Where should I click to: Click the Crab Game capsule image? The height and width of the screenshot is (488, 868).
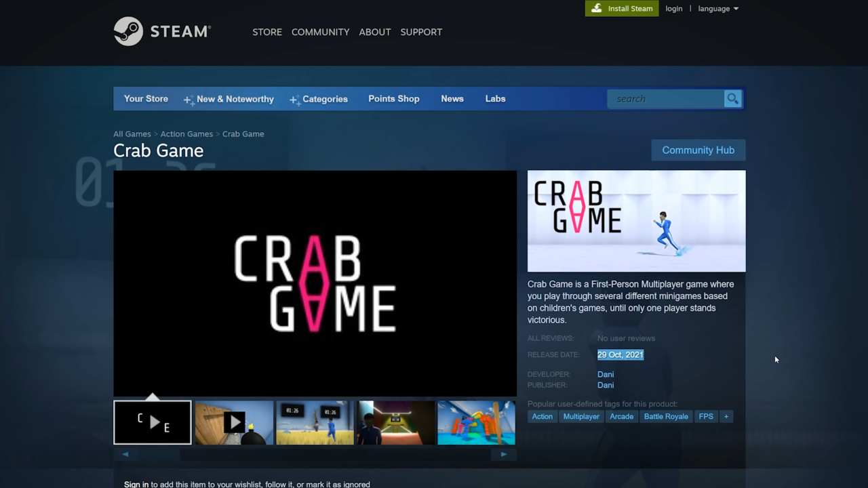(x=636, y=221)
